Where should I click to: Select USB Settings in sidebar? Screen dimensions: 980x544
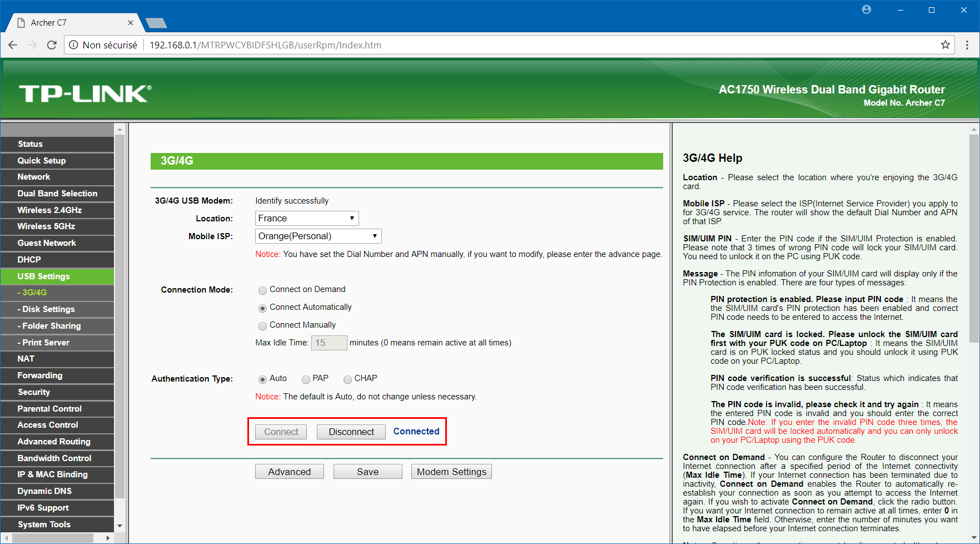coord(57,276)
